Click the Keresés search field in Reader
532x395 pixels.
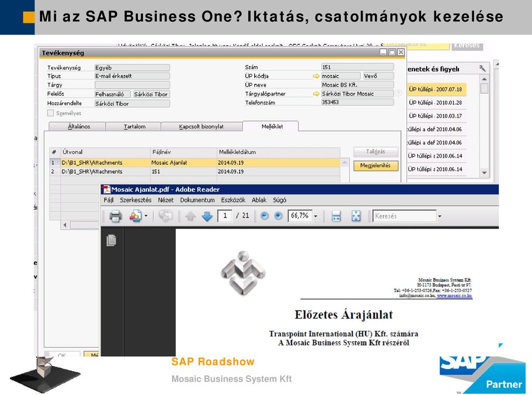pyautogui.click(x=405, y=216)
